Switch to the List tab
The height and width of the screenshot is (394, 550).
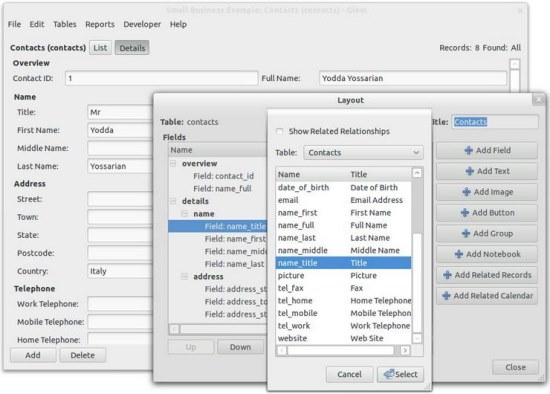100,48
